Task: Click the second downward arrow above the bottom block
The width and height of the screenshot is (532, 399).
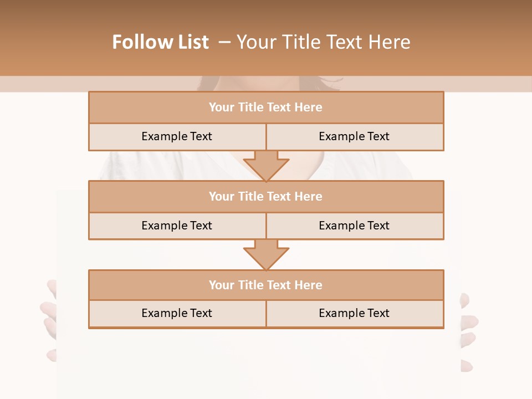Action: pyautogui.click(x=266, y=254)
